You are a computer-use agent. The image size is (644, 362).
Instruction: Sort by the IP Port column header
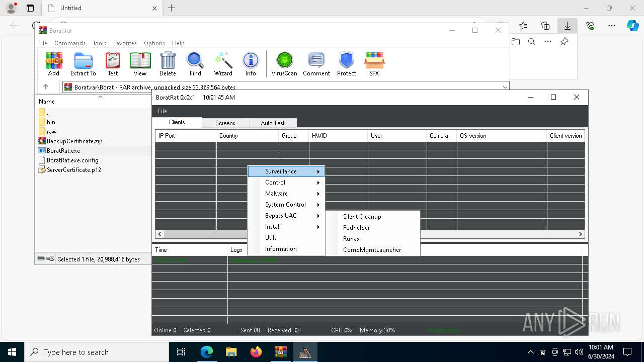click(186, 136)
